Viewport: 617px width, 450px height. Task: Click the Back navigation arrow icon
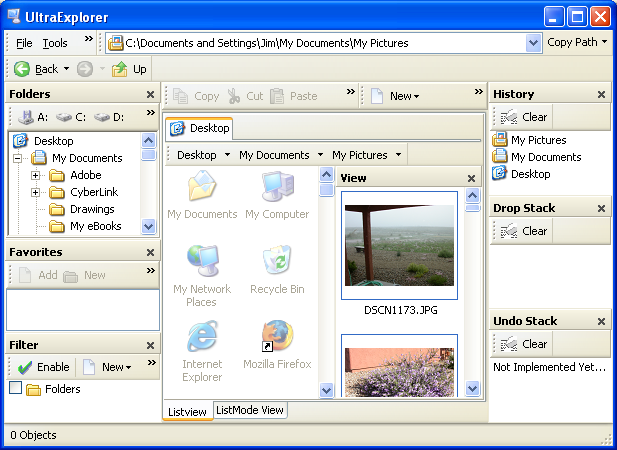[x=21, y=69]
